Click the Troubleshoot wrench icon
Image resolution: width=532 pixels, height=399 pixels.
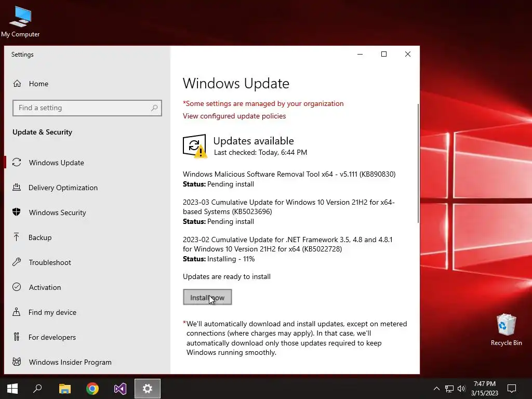pos(17,262)
